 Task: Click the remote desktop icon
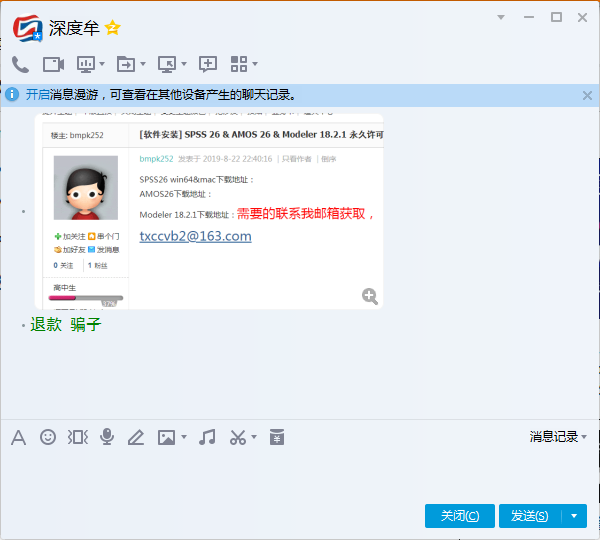click(167, 64)
